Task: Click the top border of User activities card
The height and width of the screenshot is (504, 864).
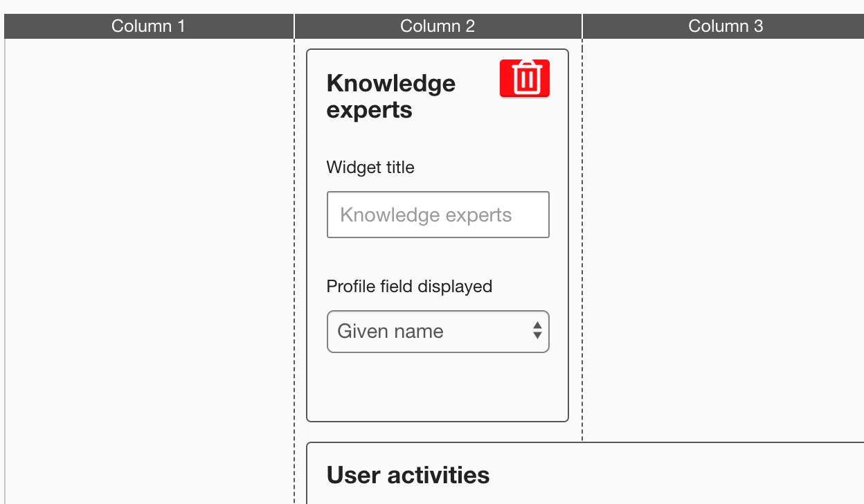Action: coord(585,442)
